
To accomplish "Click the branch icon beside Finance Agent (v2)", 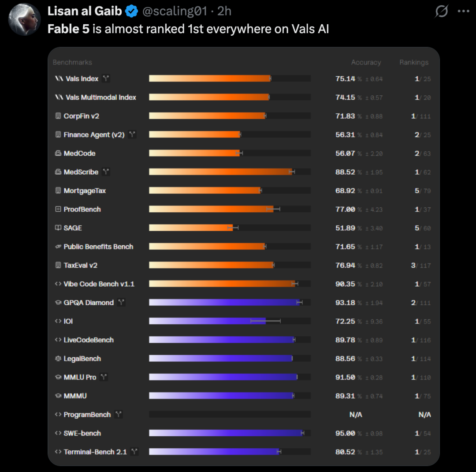I will 132,135.
